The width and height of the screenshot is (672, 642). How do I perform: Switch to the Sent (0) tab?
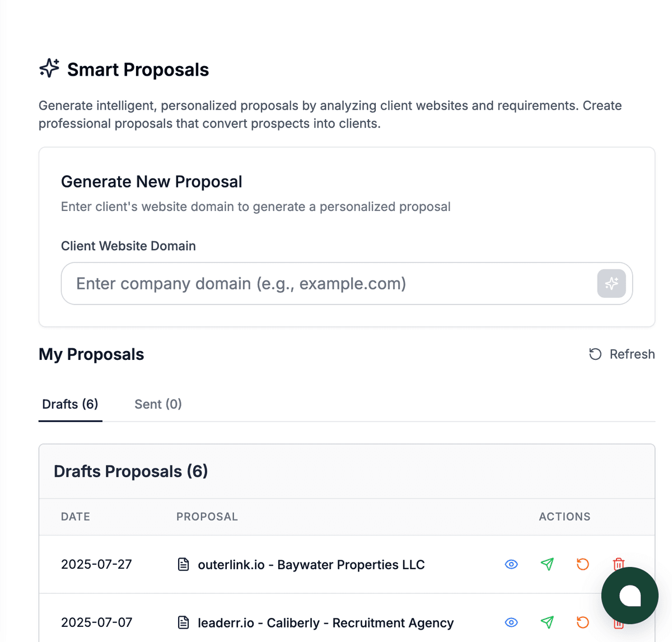coord(158,404)
